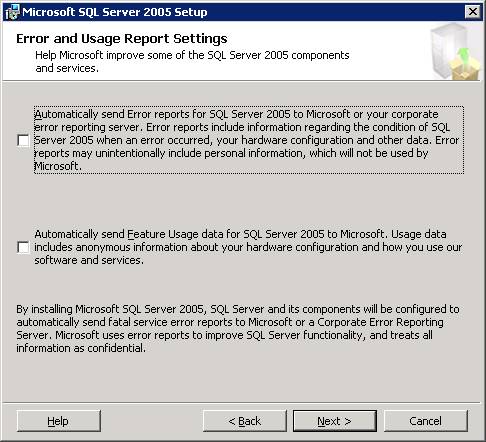The width and height of the screenshot is (486, 442).
Task: Open Help for this setup page
Action: (x=58, y=421)
